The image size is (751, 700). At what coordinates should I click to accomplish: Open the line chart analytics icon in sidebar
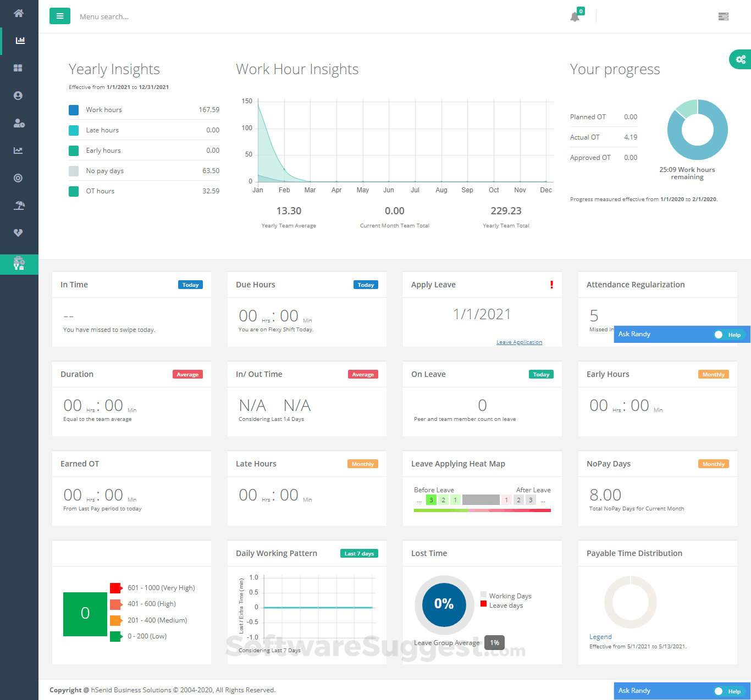tap(19, 151)
